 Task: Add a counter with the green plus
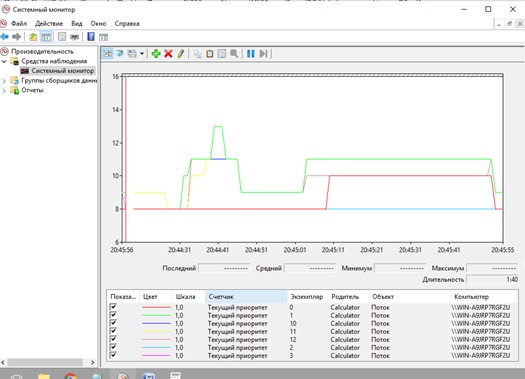pos(156,54)
